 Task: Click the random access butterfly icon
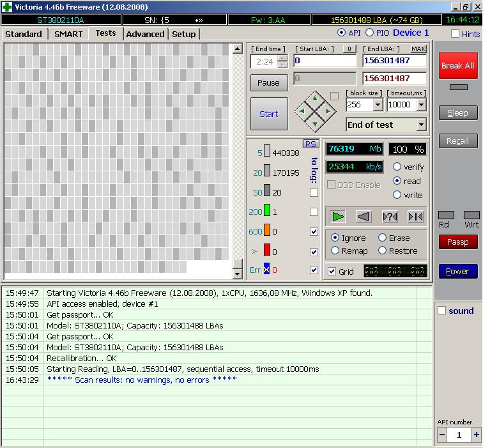click(390, 217)
